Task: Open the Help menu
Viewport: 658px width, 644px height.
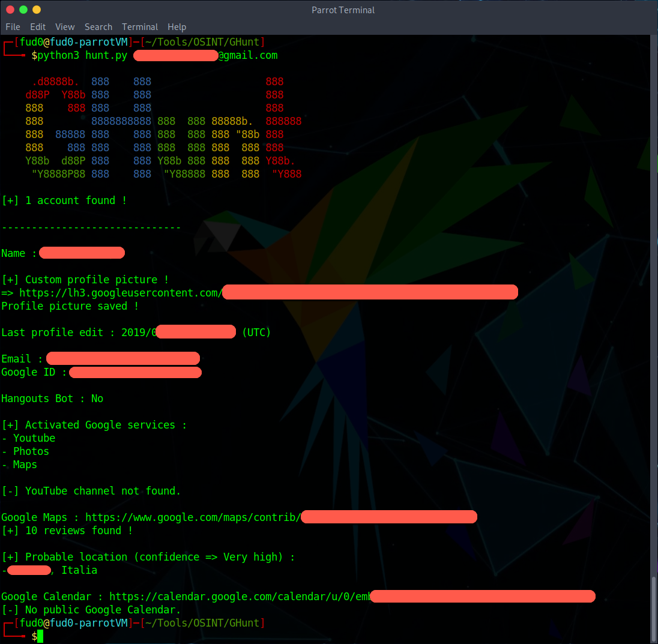Action: 177,27
